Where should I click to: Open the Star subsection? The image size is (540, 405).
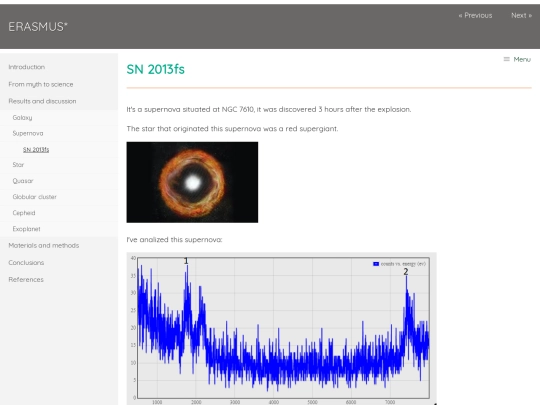(18, 165)
